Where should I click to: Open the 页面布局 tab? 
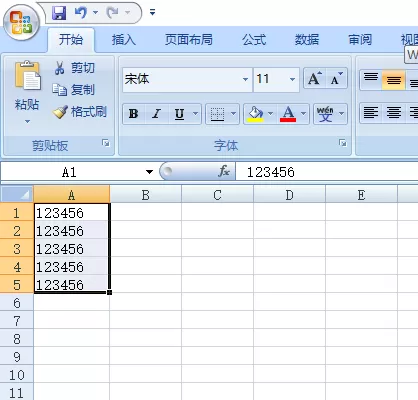pyautogui.click(x=189, y=40)
